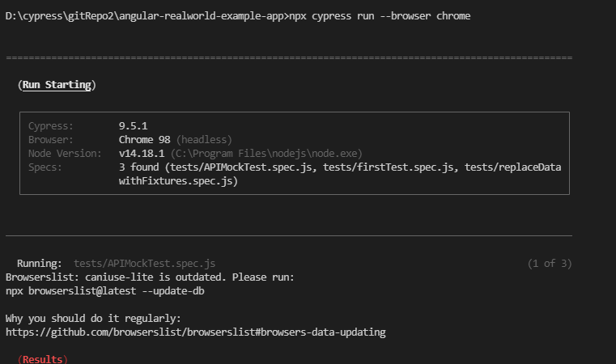Screen dimensions: 616x364
Task: Click the caniuse-lite is outdated warning line
Action: click(x=150, y=277)
